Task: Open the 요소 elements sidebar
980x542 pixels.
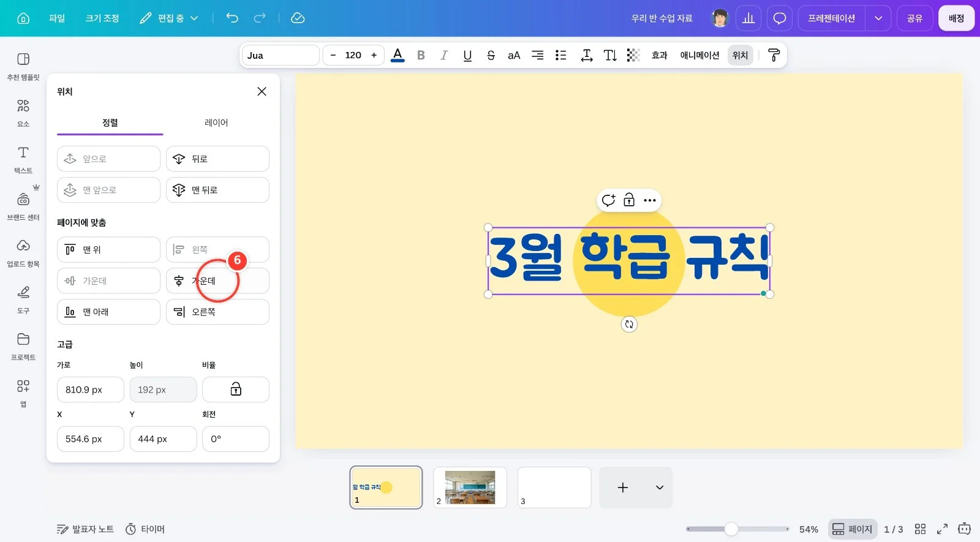Action: (x=23, y=113)
